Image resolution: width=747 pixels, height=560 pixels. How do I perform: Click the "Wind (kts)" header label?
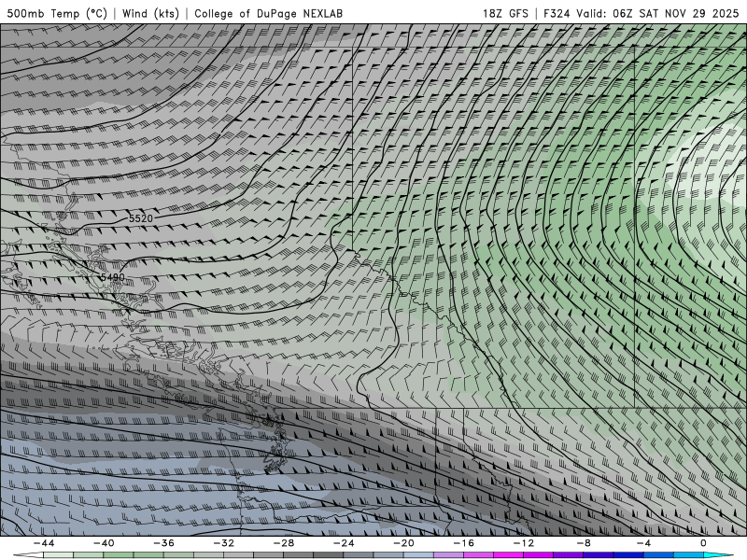tap(150, 13)
